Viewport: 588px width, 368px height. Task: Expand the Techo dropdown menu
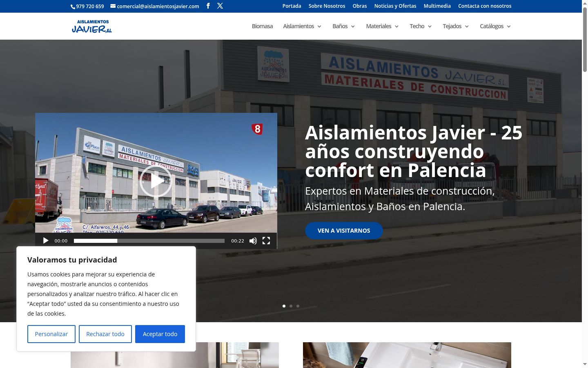click(421, 26)
